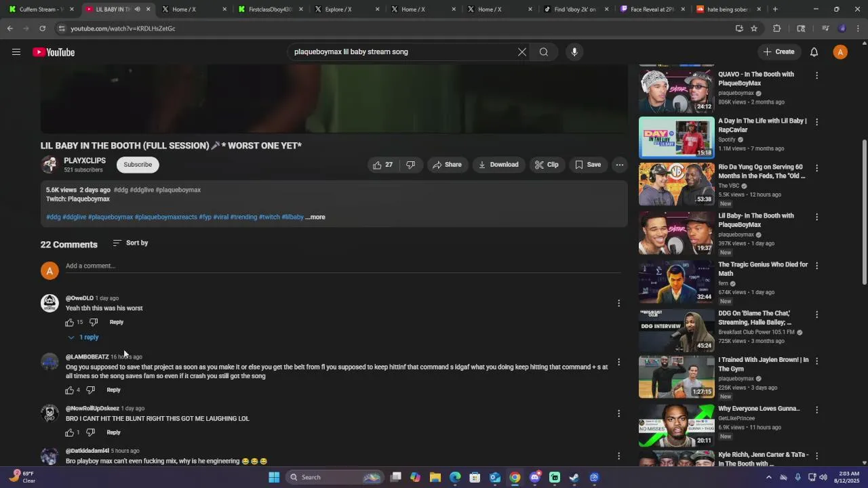Open taskbar volume control
The height and width of the screenshot is (488, 868).
coord(823,477)
